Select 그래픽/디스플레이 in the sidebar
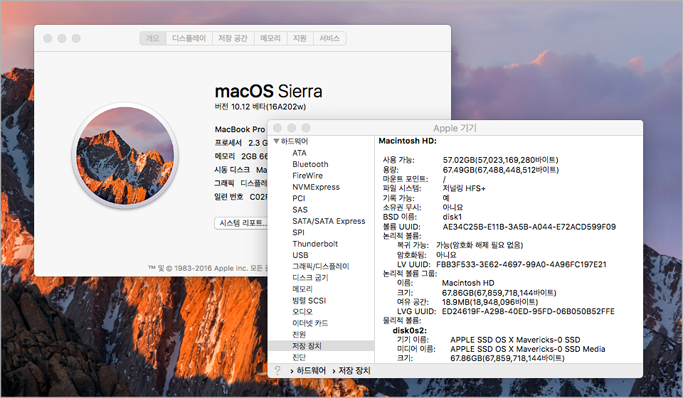The width and height of the screenshot is (683, 398). [321, 266]
